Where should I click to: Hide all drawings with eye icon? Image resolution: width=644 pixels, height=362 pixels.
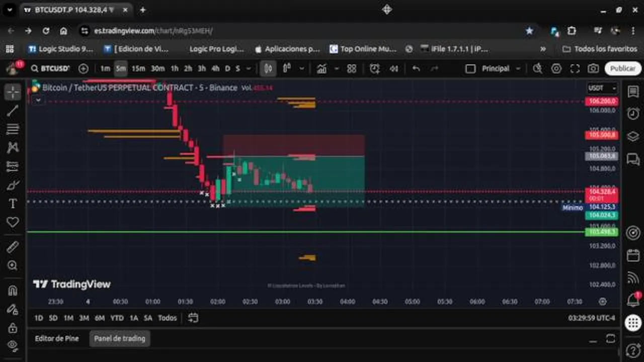coord(13,345)
